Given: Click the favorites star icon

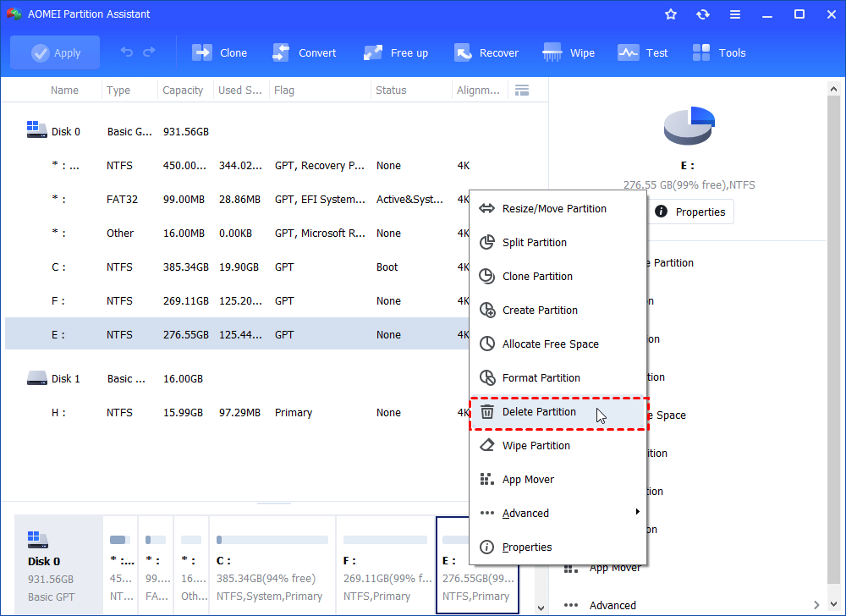Looking at the screenshot, I should (x=670, y=14).
